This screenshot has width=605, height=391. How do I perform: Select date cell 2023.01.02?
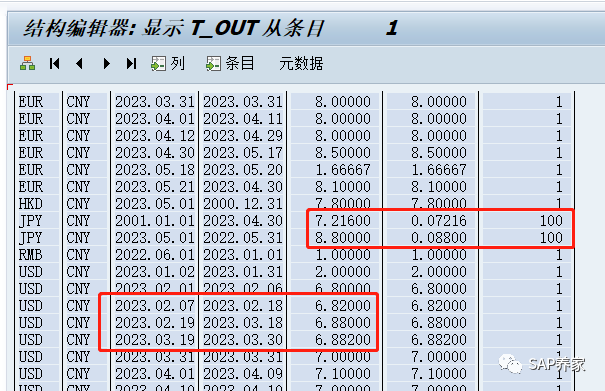point(154,272)
